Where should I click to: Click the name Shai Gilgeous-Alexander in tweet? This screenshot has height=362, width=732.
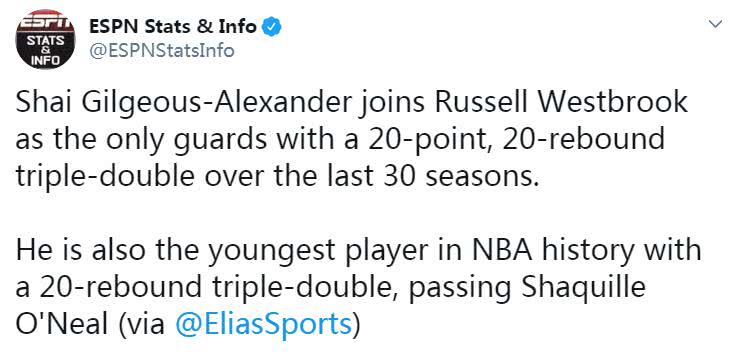pos(183,103)
